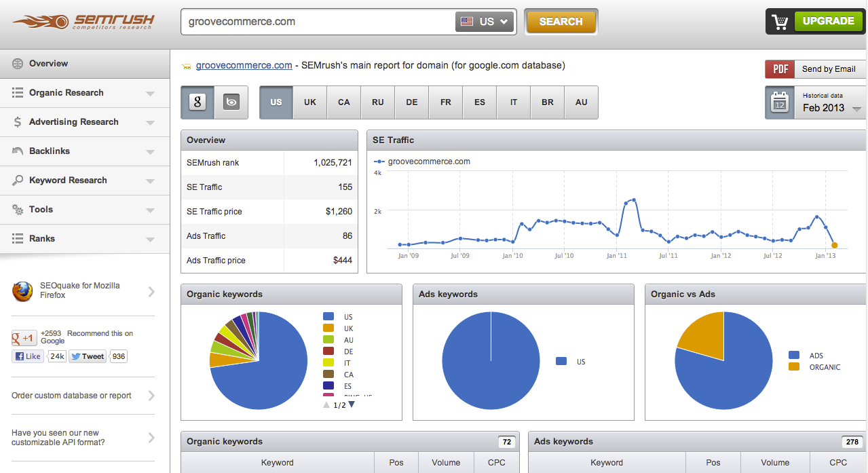The width and height of the screenshot is (868, 473).
Task: Select the AU country tab
Action: [582, 102]
